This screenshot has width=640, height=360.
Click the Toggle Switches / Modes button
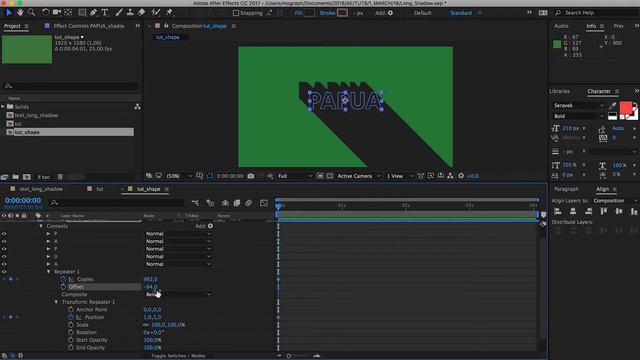pos(178,356)
